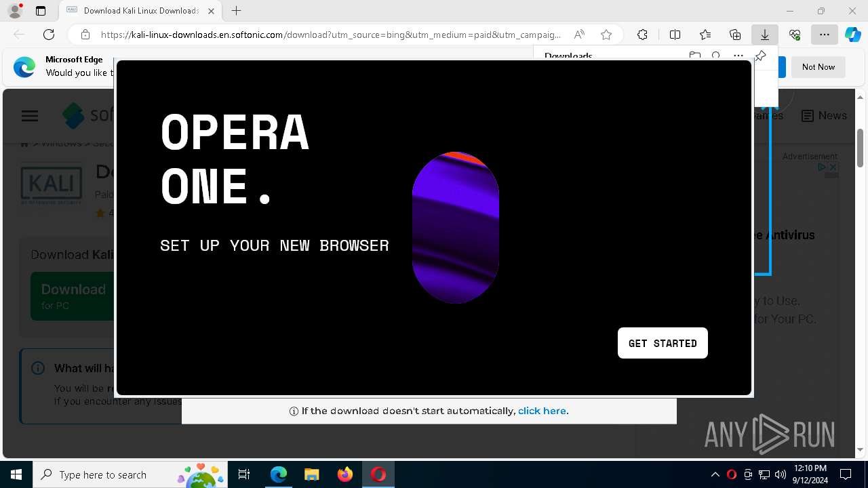Image resolution: width=868 pixels, height=488 pixels.
Task: Open the Edge profile avatar icon
Action: point(15,11)
